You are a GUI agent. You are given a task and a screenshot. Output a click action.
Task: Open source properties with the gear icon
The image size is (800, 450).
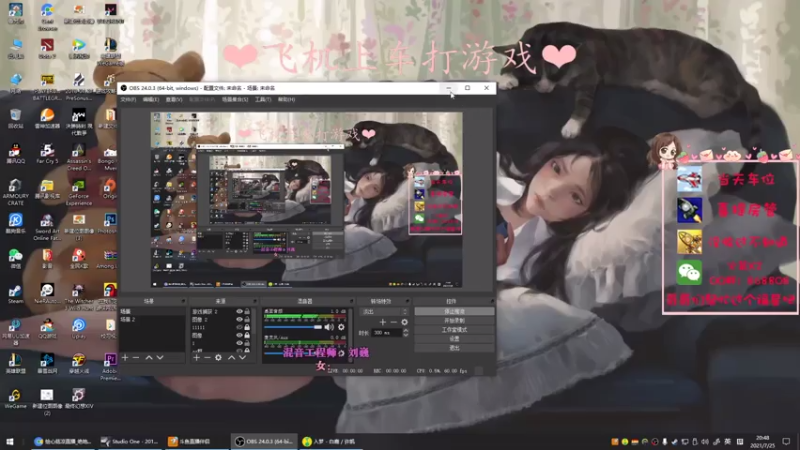tap(218, 358)
